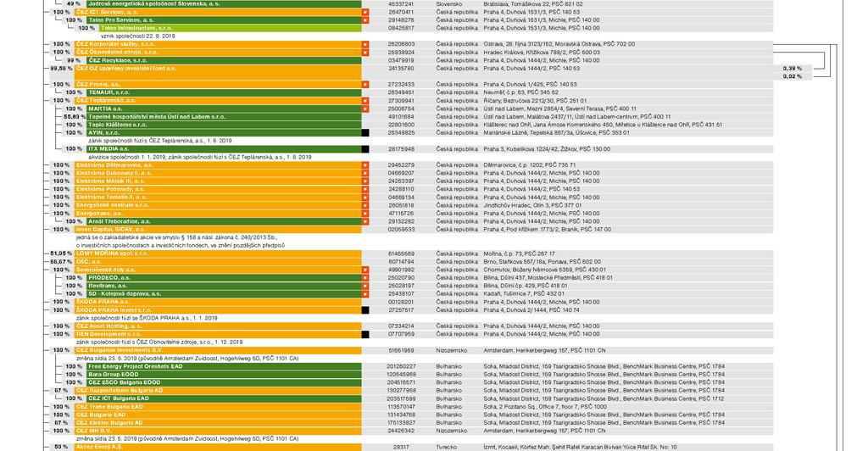Click the red star marker on Energetické centrum row
Viewport: 868px width, 451px height.
pos(364,205)
